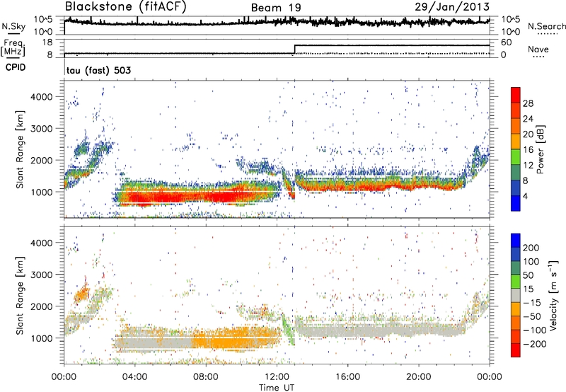
Task: Click the "4000" tick on the power panel
Action: coord(42,97)
